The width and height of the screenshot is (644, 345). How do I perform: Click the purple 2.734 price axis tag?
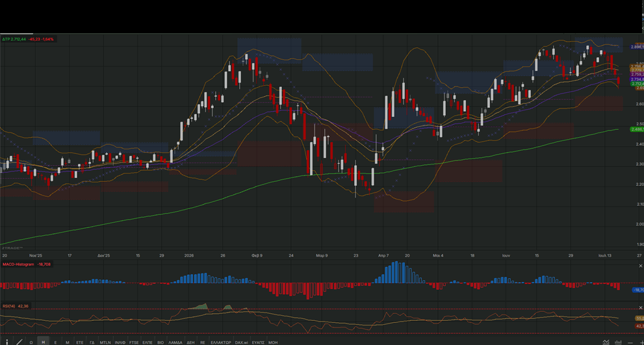tap(637, 79)
